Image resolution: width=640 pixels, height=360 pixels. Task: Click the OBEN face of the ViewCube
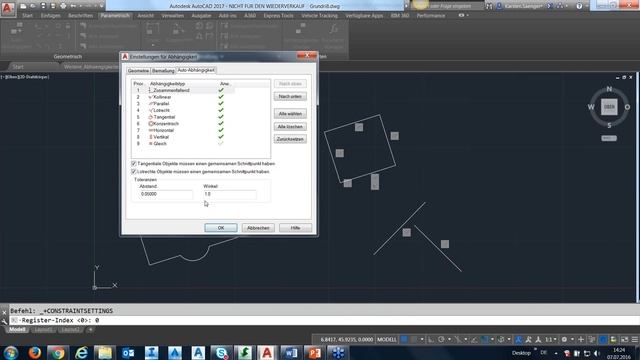[x=609, y=107]
